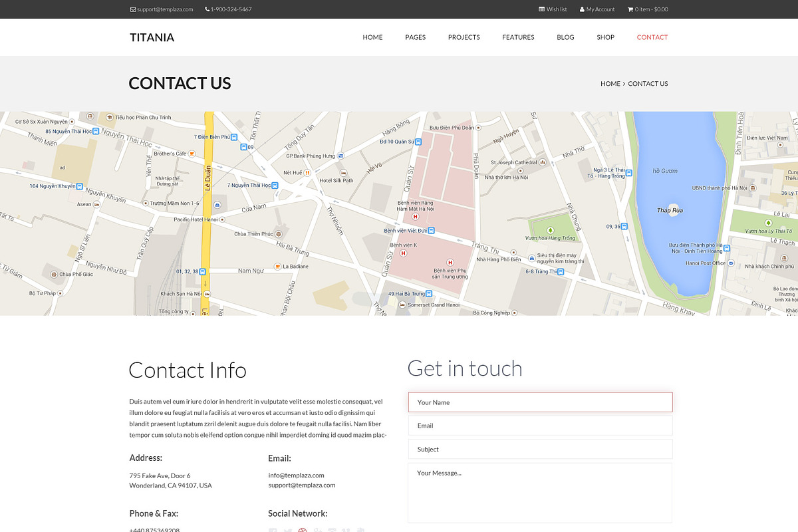
Task: Click the Bệnh viện Việt Đức bus stop icon
Action: tap(431, 231)
